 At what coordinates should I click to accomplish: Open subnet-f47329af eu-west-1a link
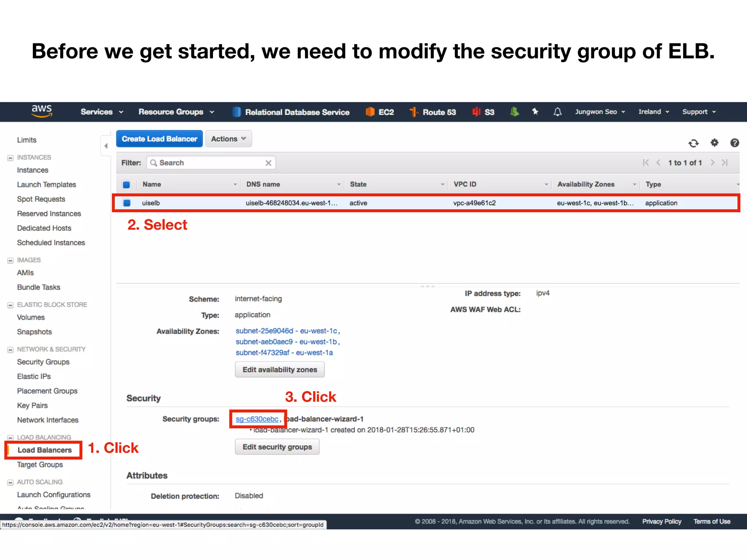(284, 353)
